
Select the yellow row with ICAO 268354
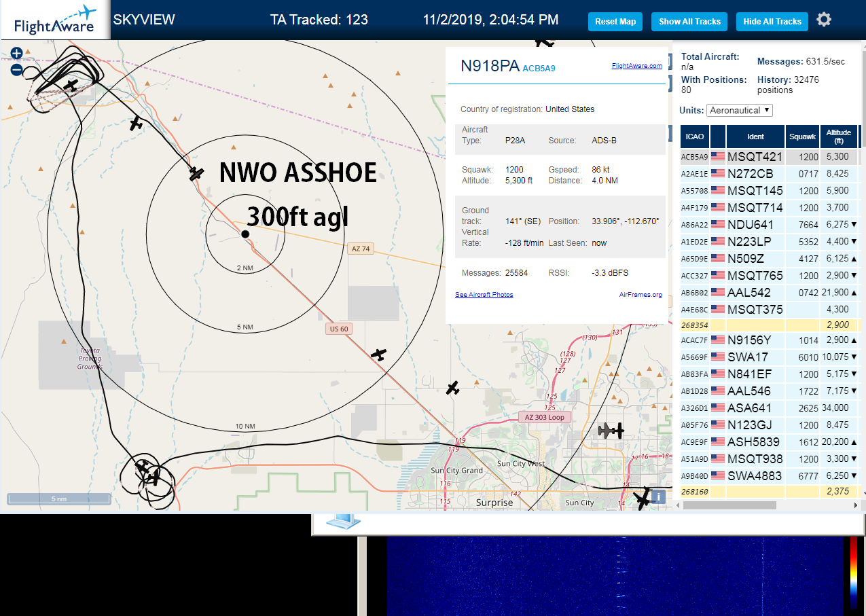point(770,325)
